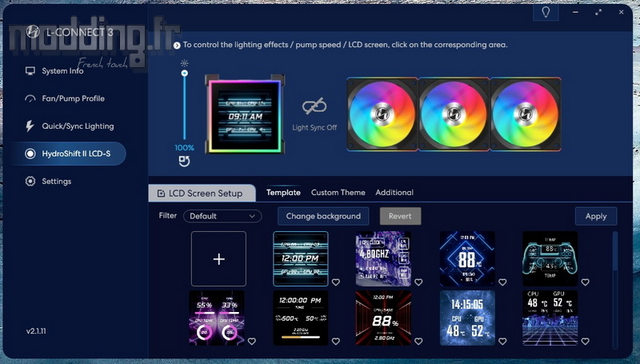Favorite the gamepad TEMP template heart
The height and width of the screenshot is (364, 640).
click(586, 282)
